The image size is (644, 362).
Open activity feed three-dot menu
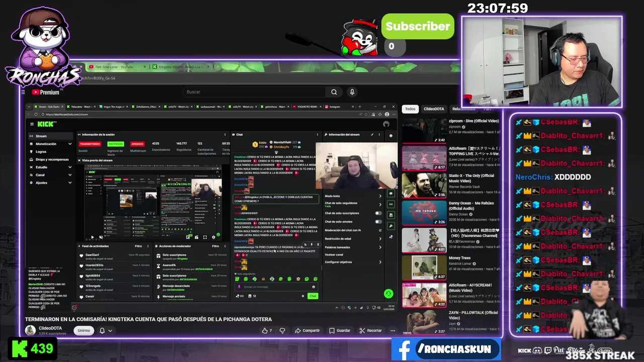click(147, 246)
